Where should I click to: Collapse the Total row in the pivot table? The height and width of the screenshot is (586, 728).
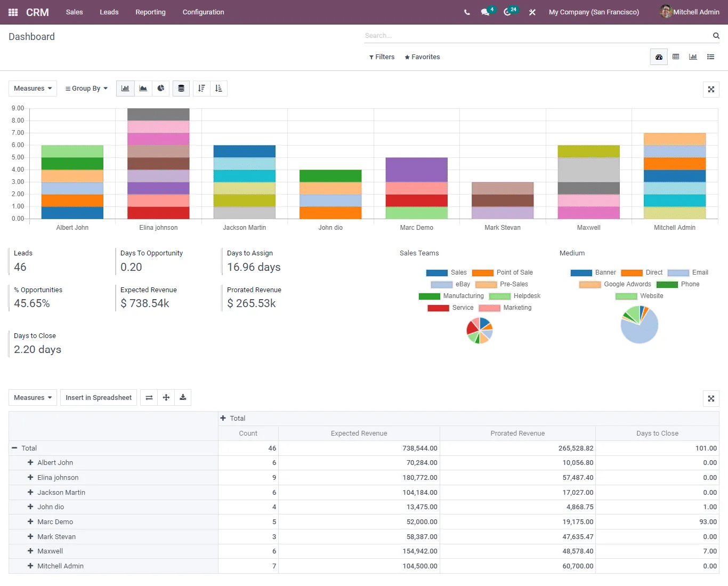click(x=16, y=448)
